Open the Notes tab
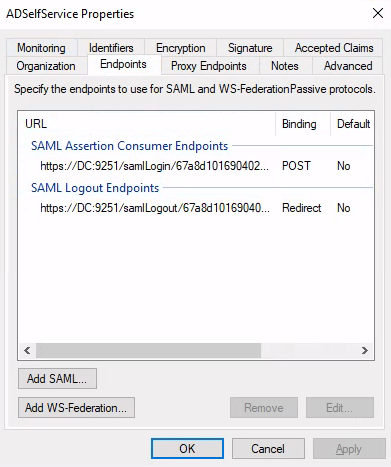Viewport: 391px width, 467px height. pyautogui.click(x=285, y=66)
